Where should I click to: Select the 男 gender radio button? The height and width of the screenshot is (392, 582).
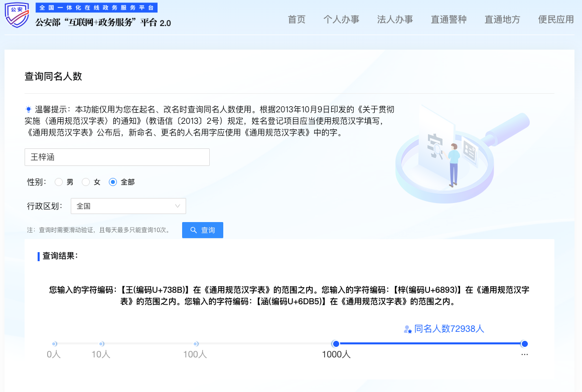click(59, 182)
